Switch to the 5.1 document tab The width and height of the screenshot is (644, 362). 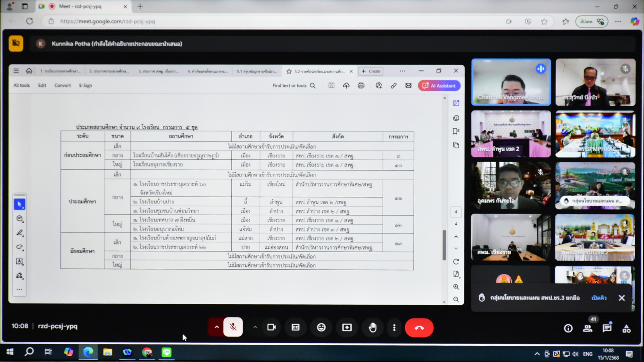(257, 71)
